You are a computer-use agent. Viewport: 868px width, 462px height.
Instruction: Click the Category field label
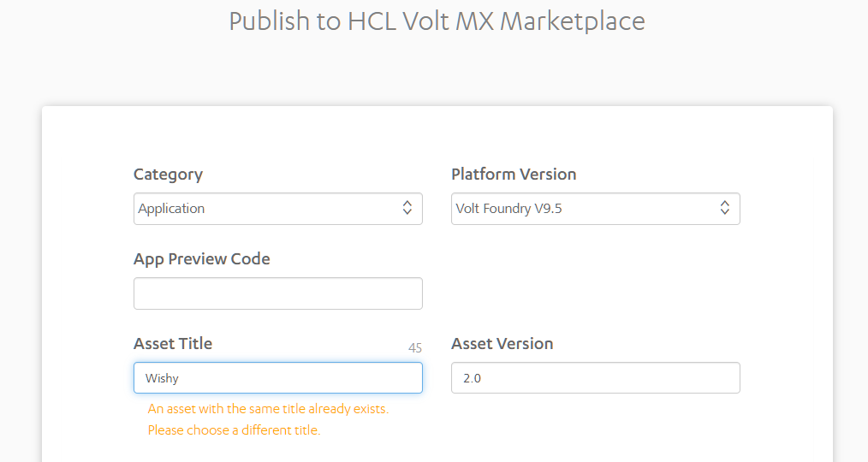169,175
